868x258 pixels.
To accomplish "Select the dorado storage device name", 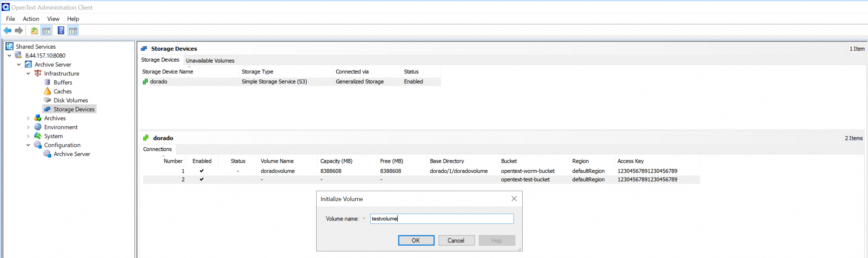I will coord(159,81).
